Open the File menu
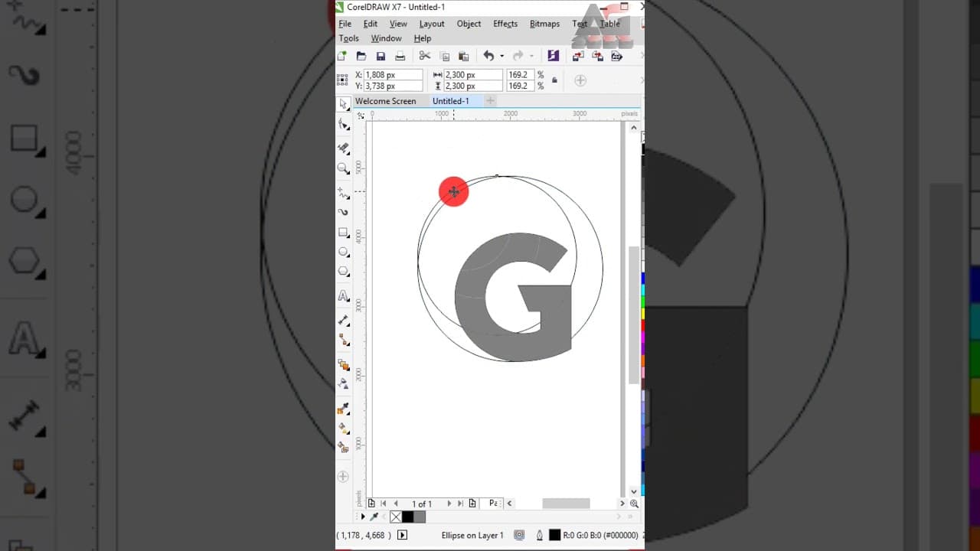The image size is (980, 551). coord(345,24)
